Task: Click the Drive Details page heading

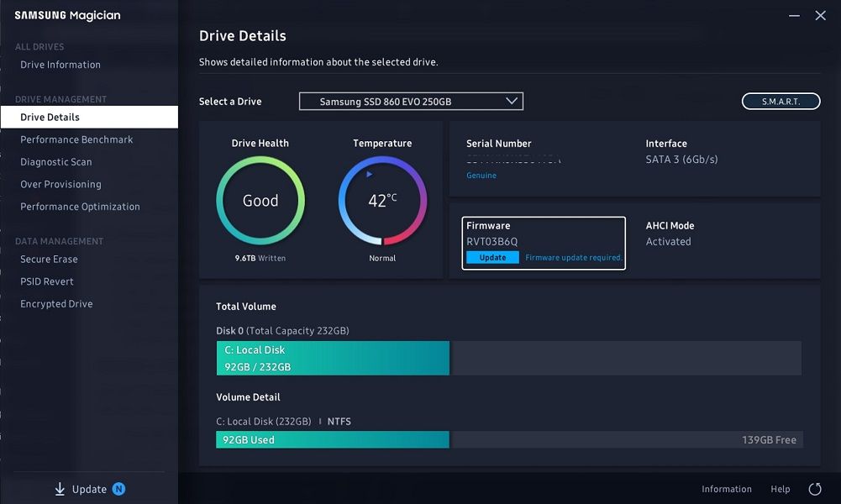Action: pos(243,36)
